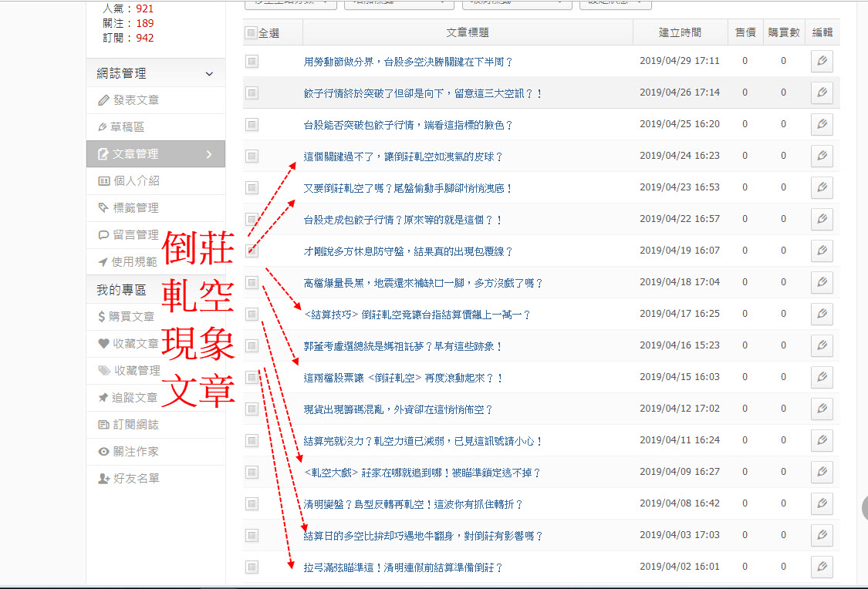Edit the article dated 2019/04/15 16:03
The width and height of the screenshot is (868, 589).
(x=822, y=377)
